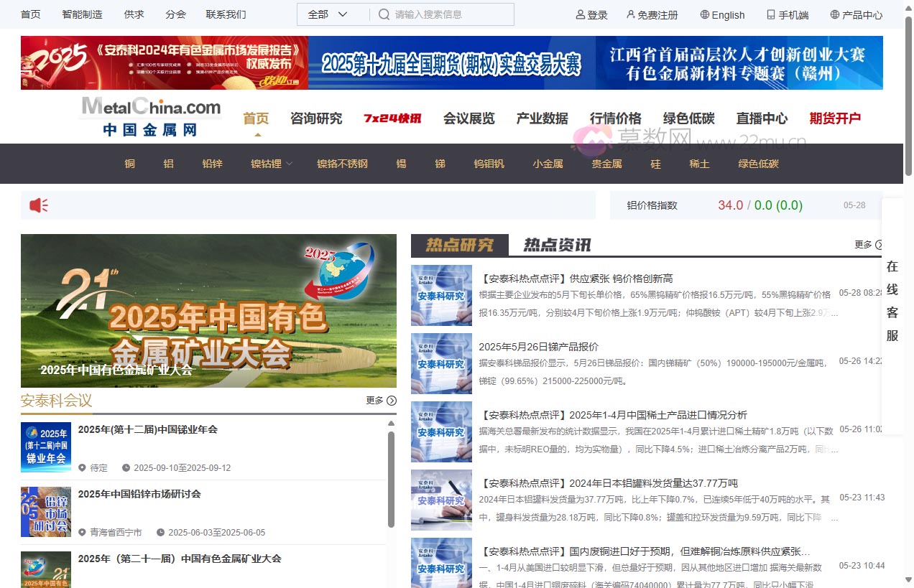
Task: Open login via the 登录 person icon
Action: pos(580,14)
